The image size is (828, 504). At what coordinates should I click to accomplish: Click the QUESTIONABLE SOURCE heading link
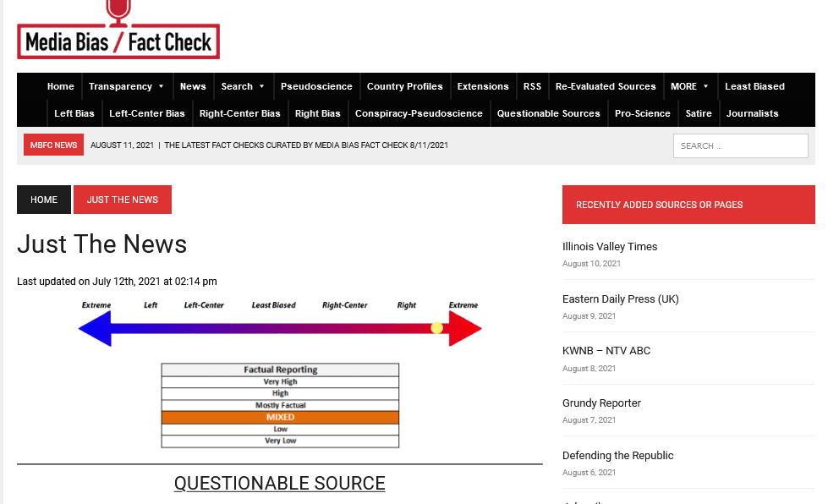pyautogui.click(x=279, y=483)
